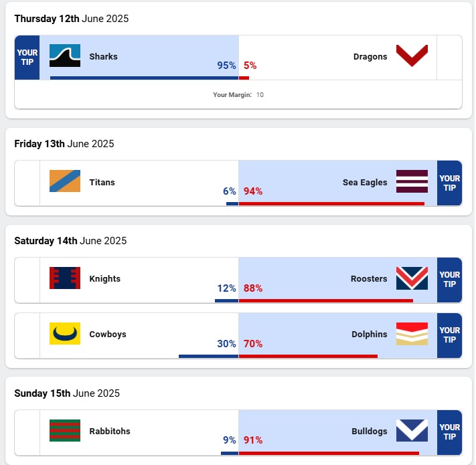Click the Dragons red chevron logo
476x465 pixels.
coord(412,56)
